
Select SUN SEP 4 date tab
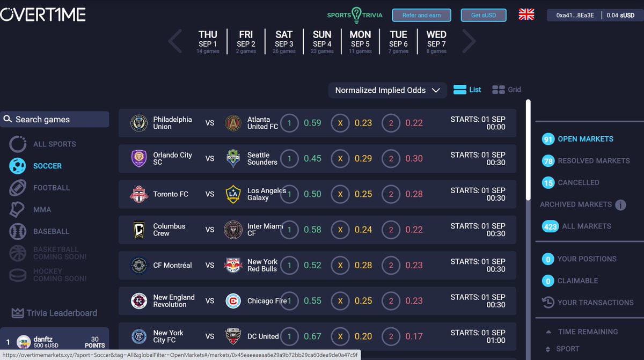(322, 41)
